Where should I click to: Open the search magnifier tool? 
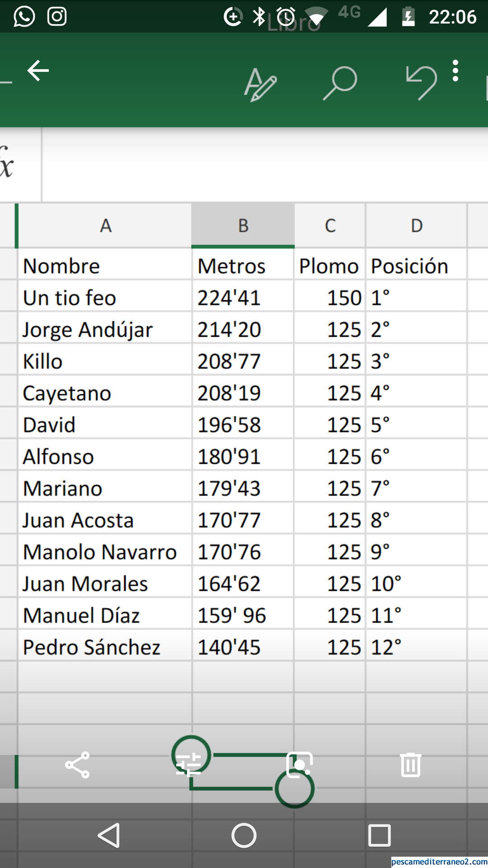340,83
